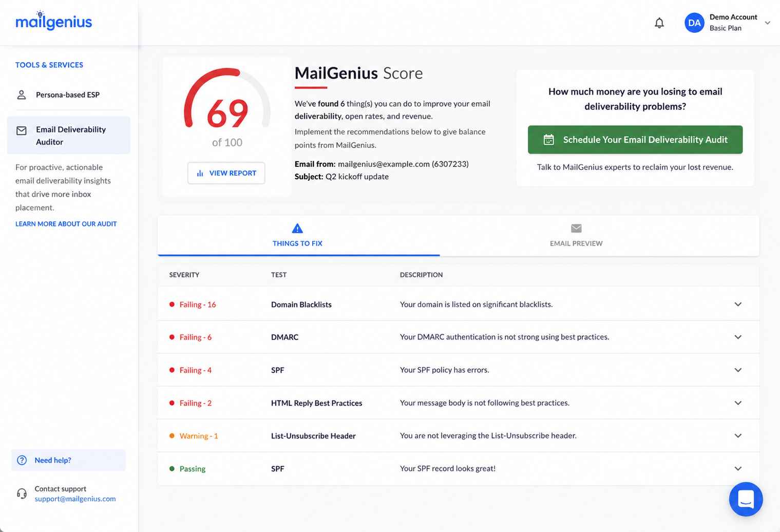Click 'Your domain is listed on significant blacklists'
This screenshot has width=780, height=532.
point(476,305)
